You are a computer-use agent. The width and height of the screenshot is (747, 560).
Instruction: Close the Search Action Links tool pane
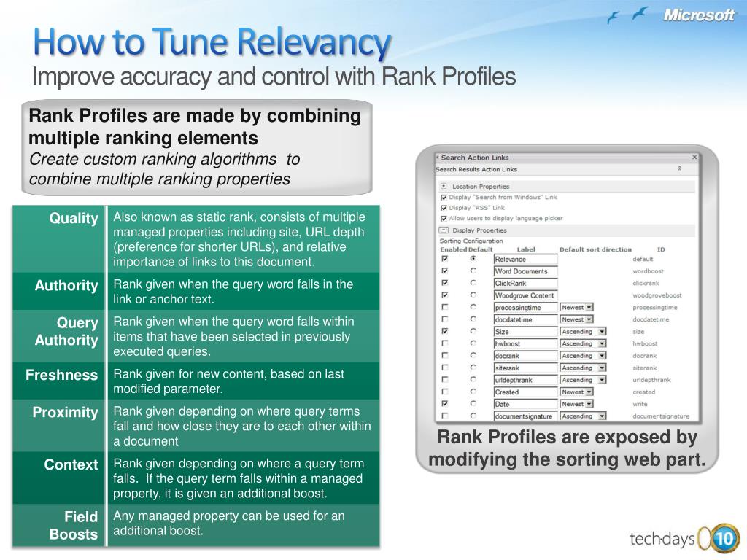[x=694, y=157]
